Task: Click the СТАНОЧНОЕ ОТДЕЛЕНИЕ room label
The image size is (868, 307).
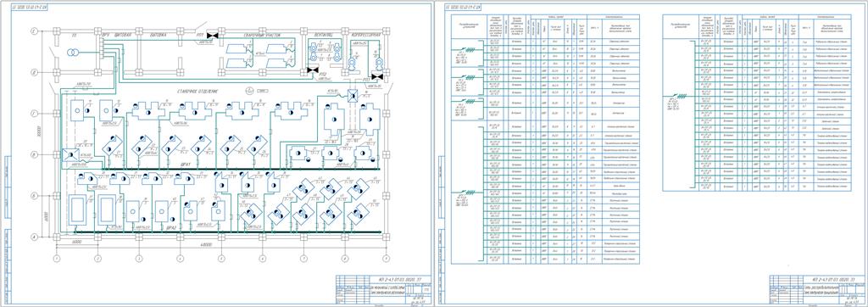Action: click(198, 91)
